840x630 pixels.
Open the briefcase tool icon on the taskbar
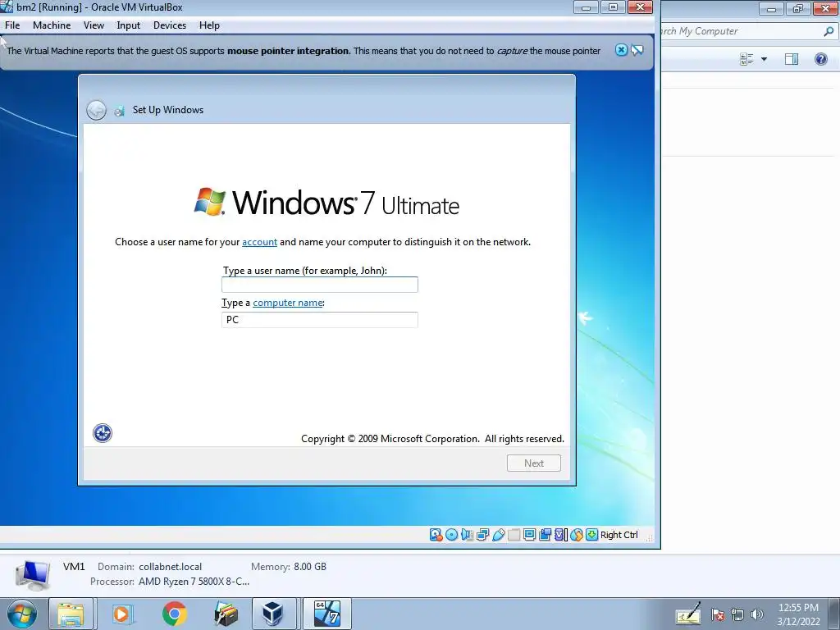(x=226, y=614)
